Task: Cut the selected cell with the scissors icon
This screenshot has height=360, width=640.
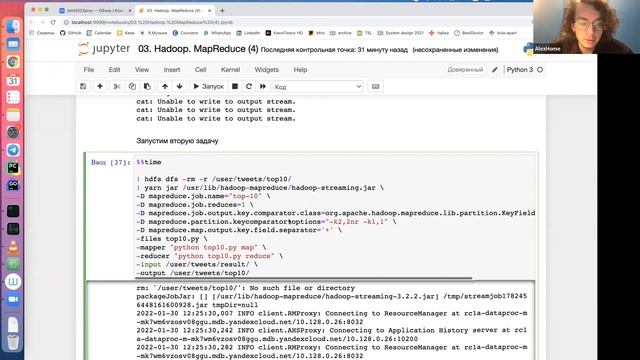Action: click(x=117, y=87)
